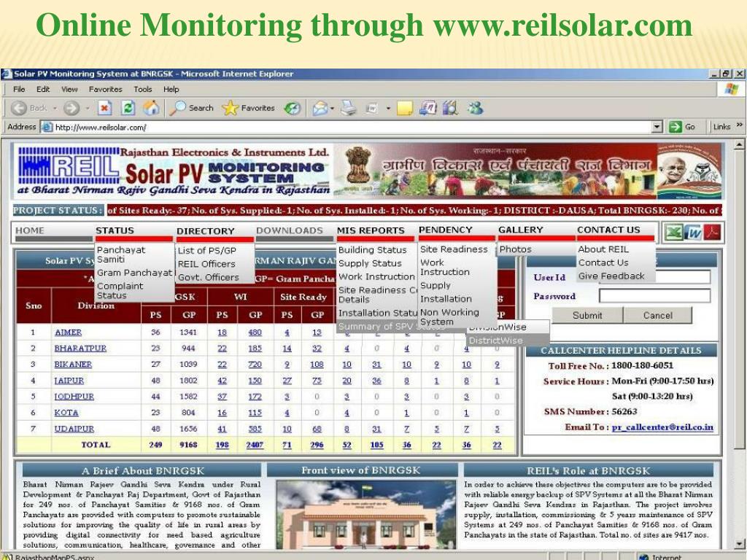Select Supply Status in MIS REPORTS

click(370, 263)
